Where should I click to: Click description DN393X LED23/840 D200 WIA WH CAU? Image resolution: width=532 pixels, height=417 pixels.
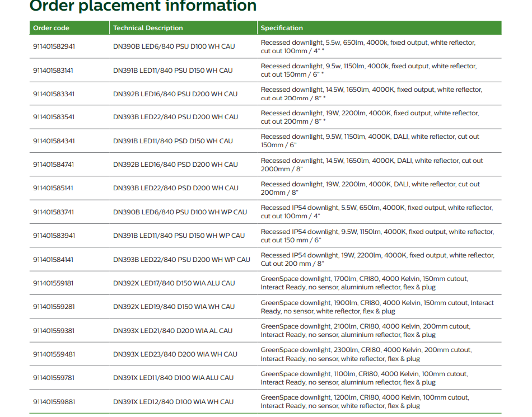[x=175, y=354]
